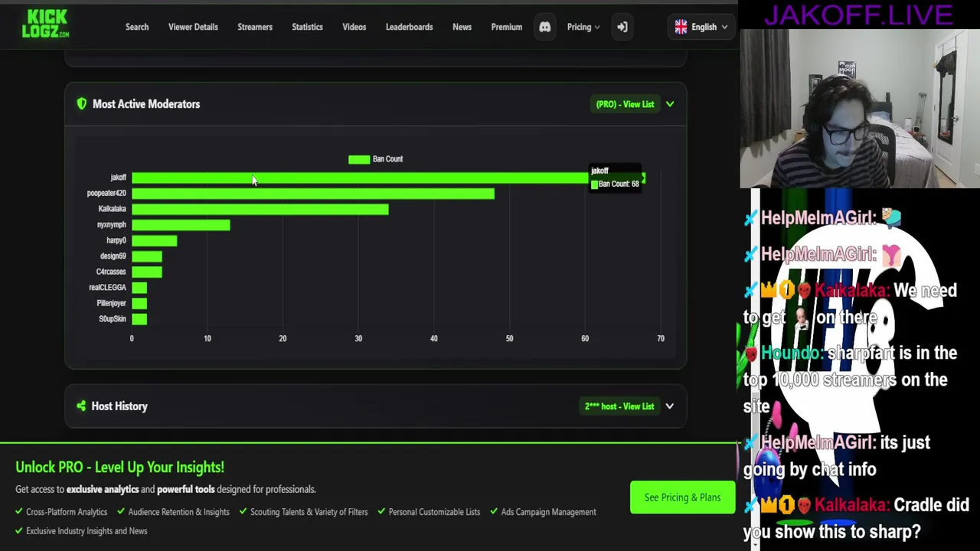Click the harpy0 bar in chart
Screen dimensions: 980x551
point(154,240)
